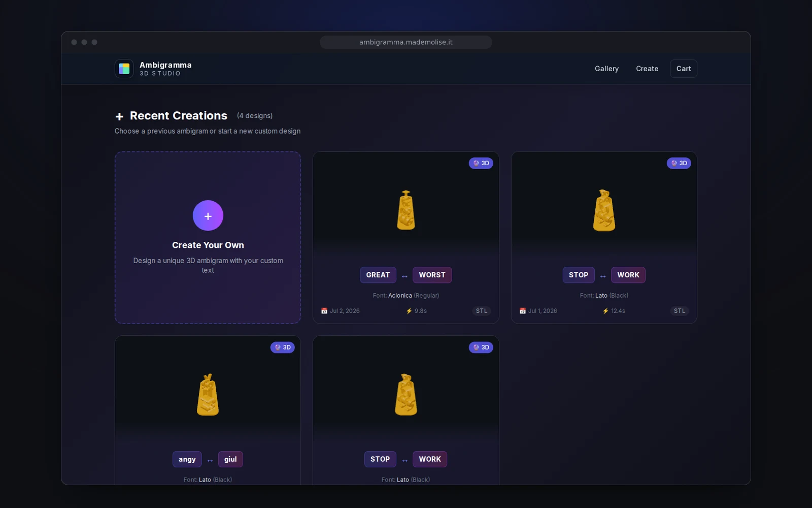Click the WORST word tag
Image resolution: width=812 pixels, height=508 pixels.
432,275
